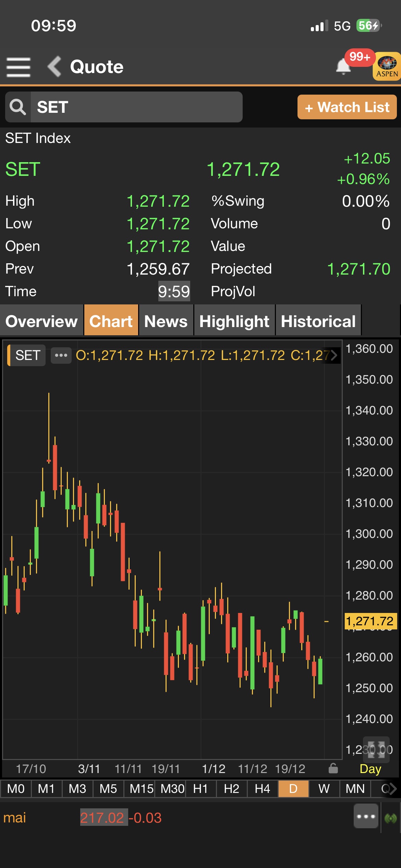Toggle the chart scroll lock padlock

click(333, 769)
